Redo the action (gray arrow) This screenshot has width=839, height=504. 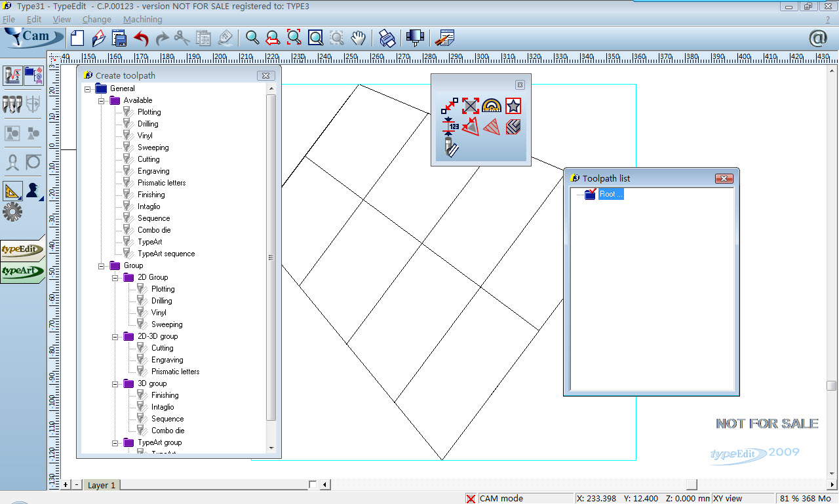(162, 38)
